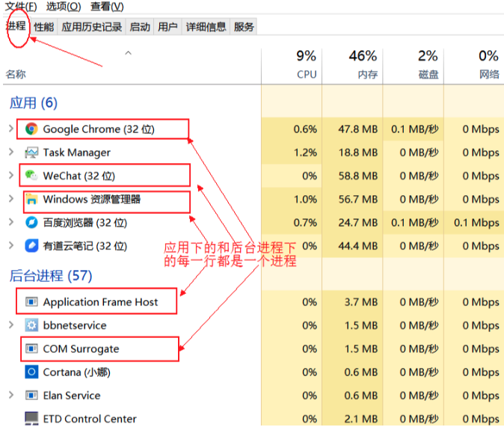
Task: Select the Cortana (小娜) row name
Action: pyautogui.click(x=76, y=372)
